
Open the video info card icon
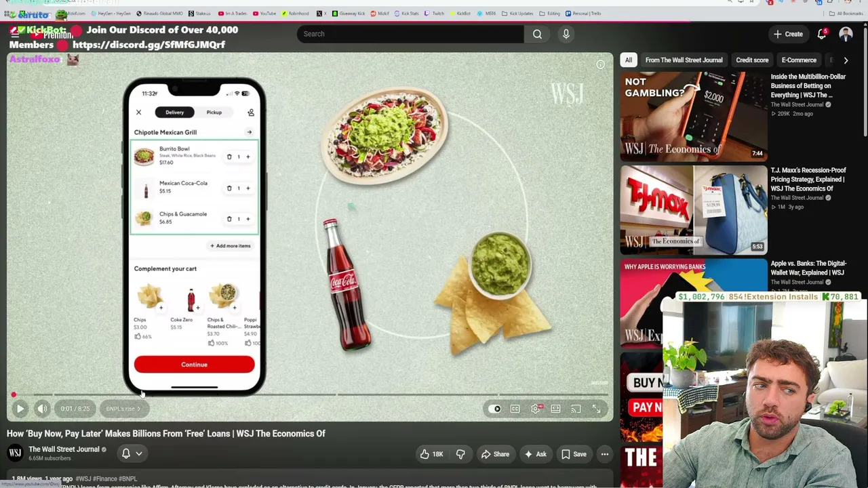[x=600, y=65]
